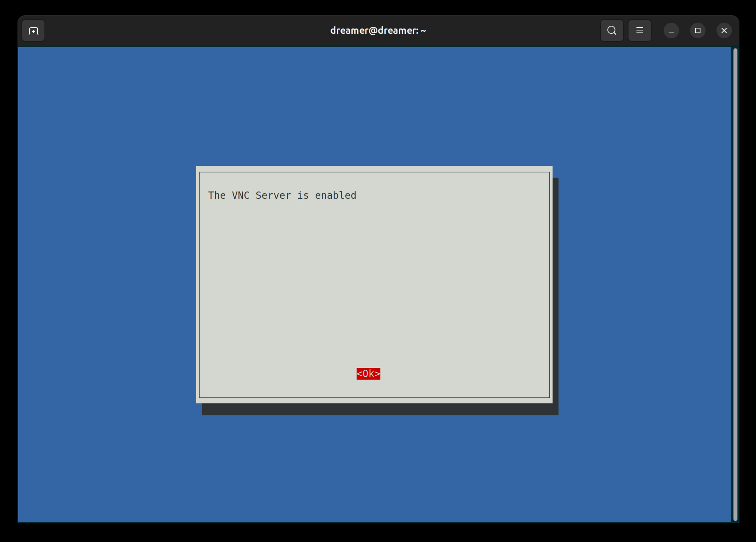This screenshot has height=542, width=756.
Task: Click the dreamer@dreamer title text
Action: tap(378, 30)
